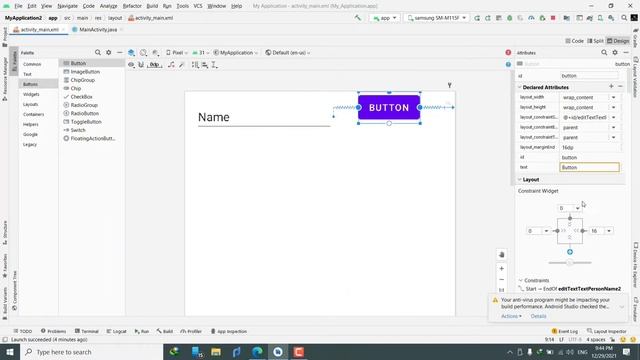The width and height of the screenshot is (640, 360).
Task: Select Design view mode
Action: coord(618,41)
